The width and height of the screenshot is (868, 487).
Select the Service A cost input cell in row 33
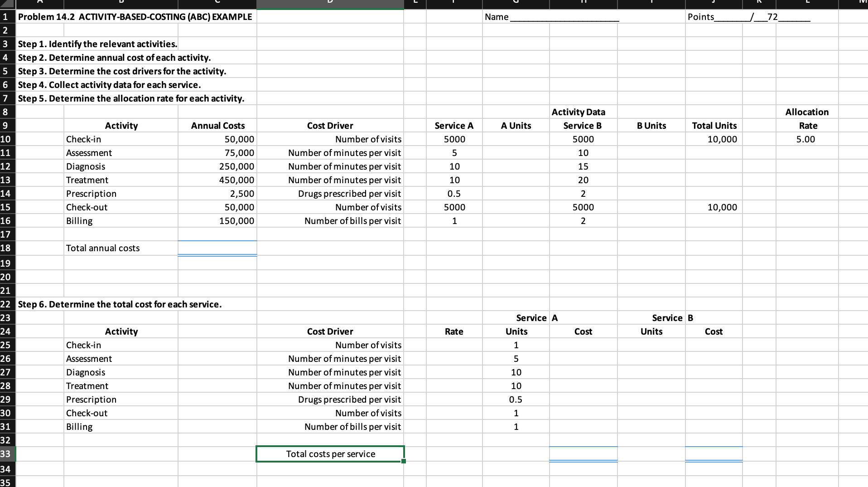[x=583, y=453]
